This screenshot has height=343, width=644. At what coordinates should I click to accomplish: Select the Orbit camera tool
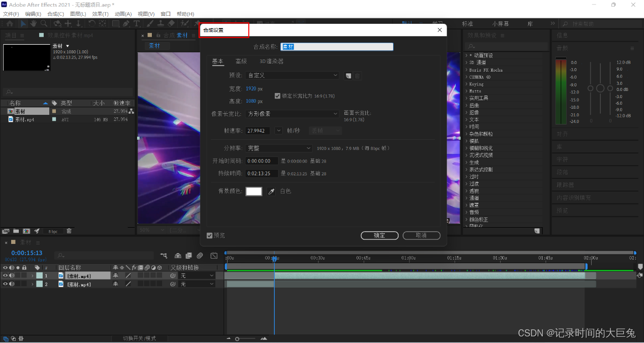(x=57, y=23)
